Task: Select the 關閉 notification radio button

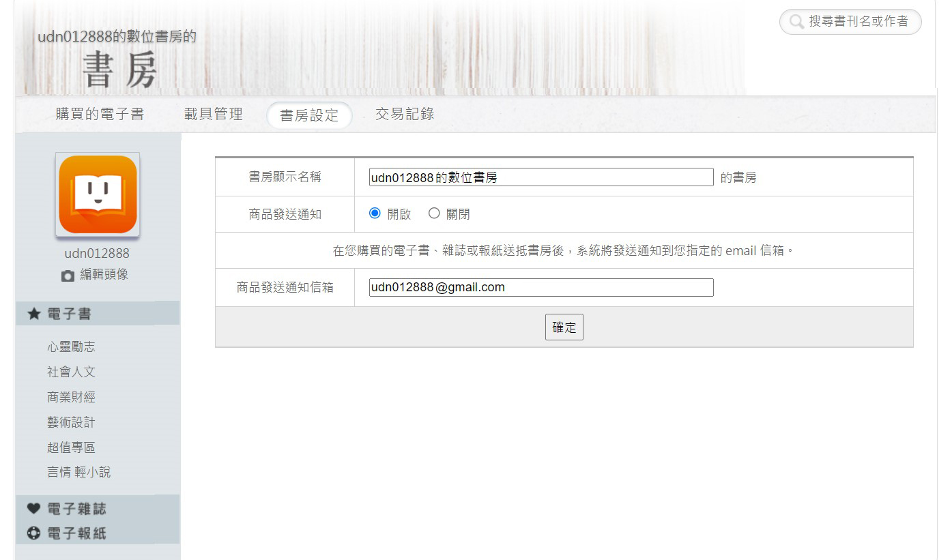Action: pos(434,213)
